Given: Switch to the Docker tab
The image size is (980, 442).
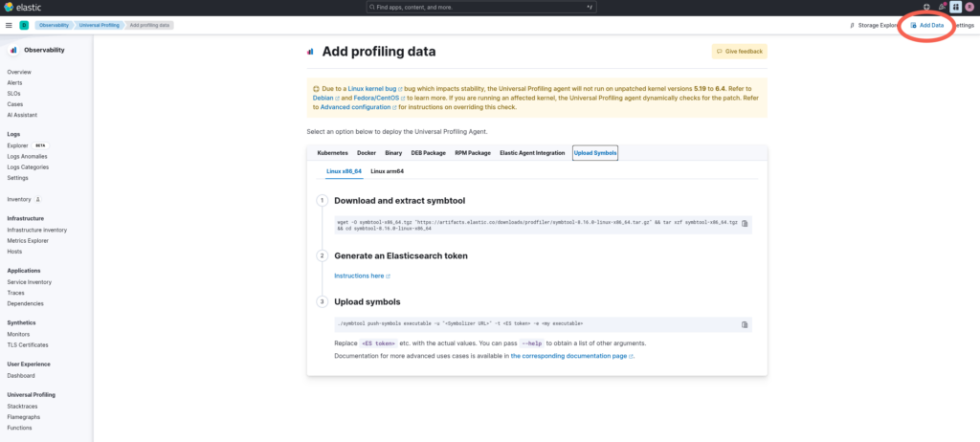Looking at the screenshot, I should (x=367, y=152).
